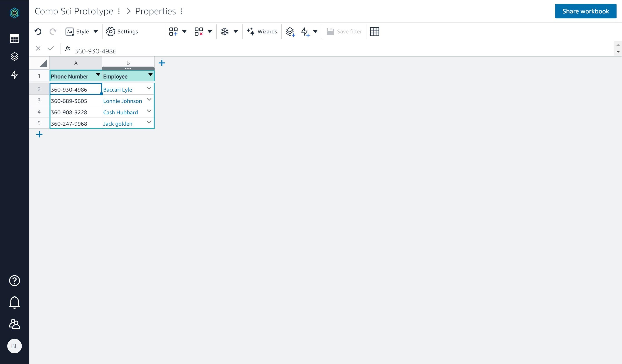Click the layer stack icon in toolbar
Screen dimensions: 622x364
pyautogui.click(x=290, y=31)
